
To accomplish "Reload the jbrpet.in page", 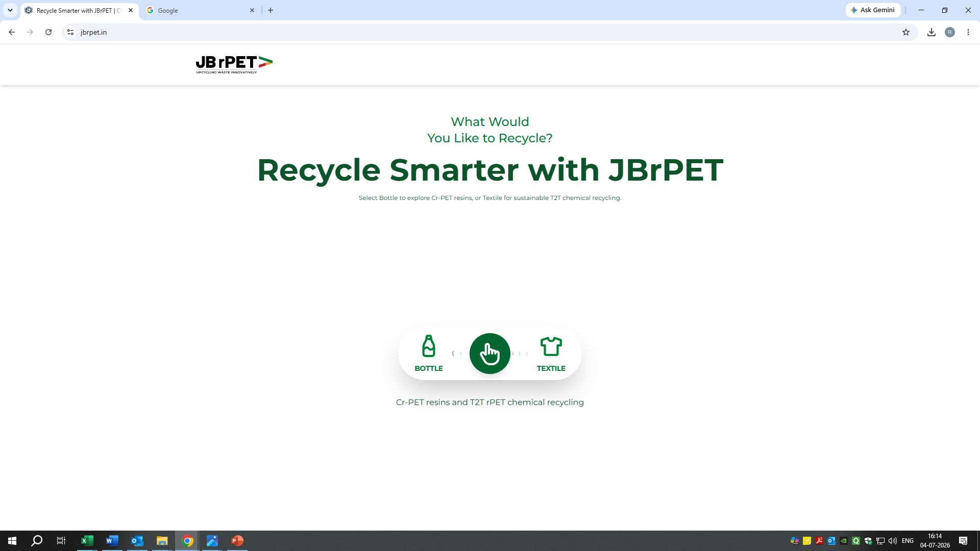I will (48, 32).
